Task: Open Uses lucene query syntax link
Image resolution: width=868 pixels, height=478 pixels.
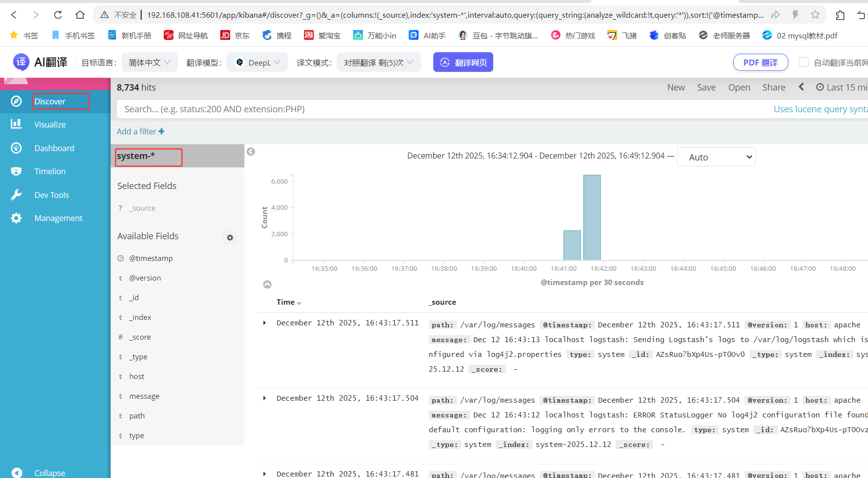Action: pyautogui.click(x=820, y=109)
